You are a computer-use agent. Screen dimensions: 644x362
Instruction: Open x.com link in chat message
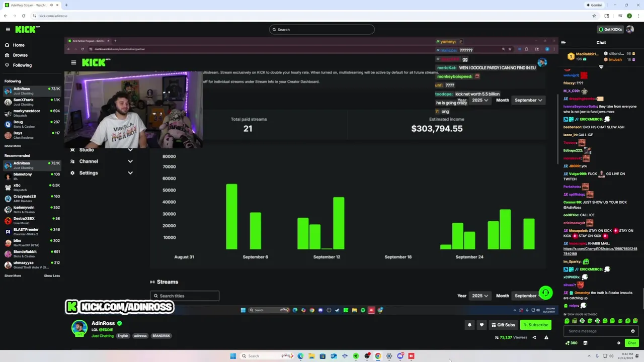(x=600, y=251)
